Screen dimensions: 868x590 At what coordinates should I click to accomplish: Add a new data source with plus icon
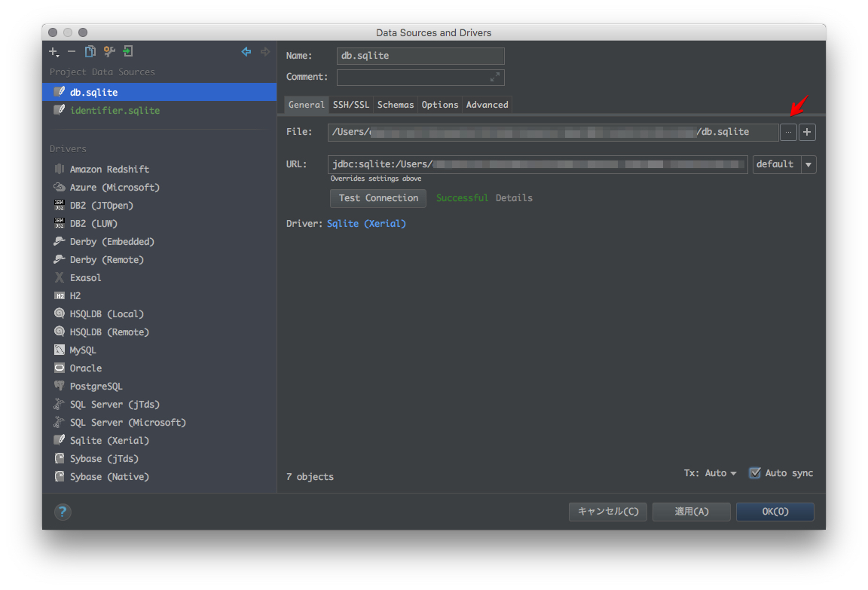coord(53,52)
